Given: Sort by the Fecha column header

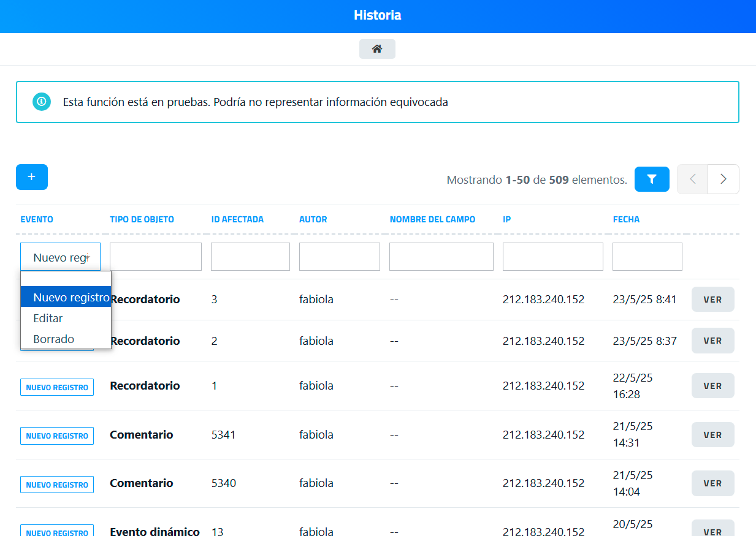Looking at the screenshot, I should coord(626,219).
